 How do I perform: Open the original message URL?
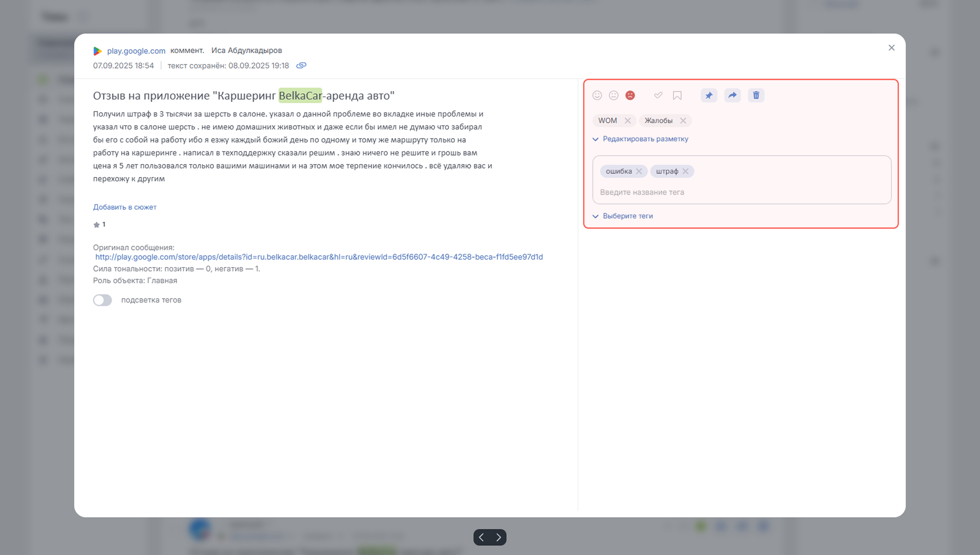click(319, 257)
